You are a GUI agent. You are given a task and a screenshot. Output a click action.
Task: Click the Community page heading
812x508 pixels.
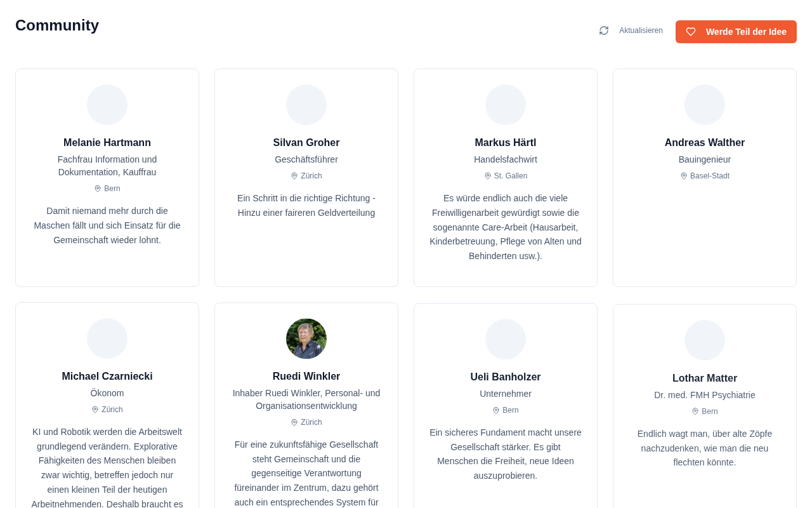57,25
